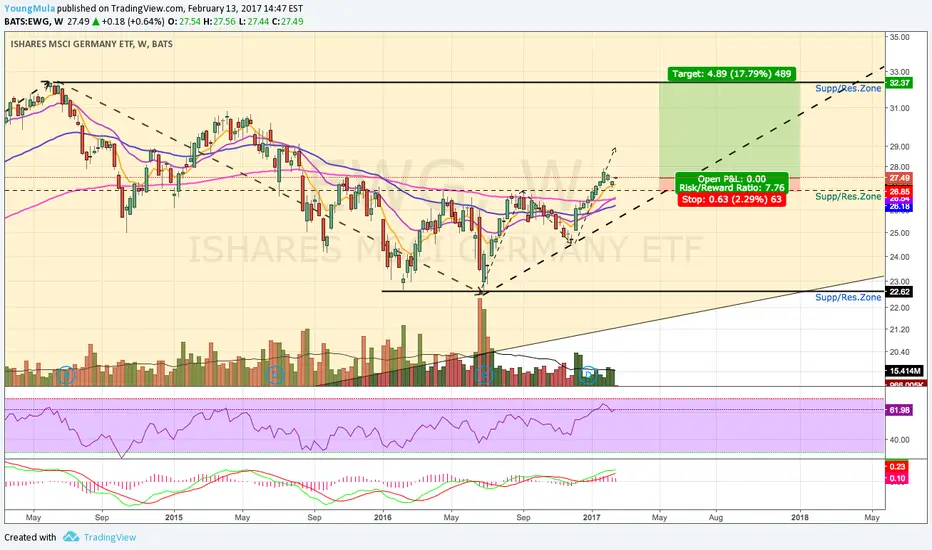Viewport: 932px width, 550px height.
Task: Click the 2015 label on time axis
Action: [x=174, y=517]
